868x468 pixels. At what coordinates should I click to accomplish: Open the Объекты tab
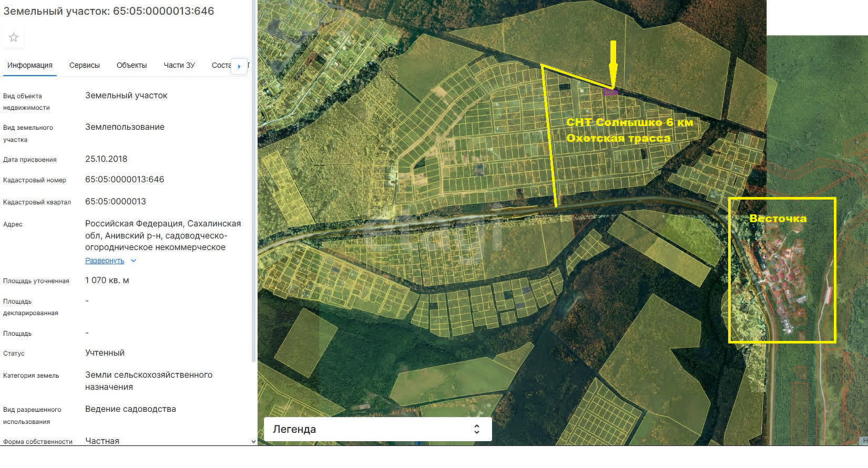131,65
